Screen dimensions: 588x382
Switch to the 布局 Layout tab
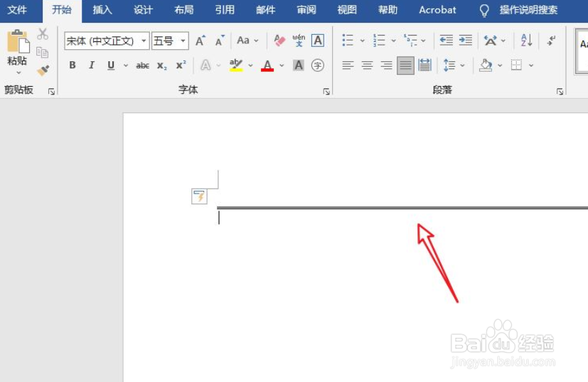pyautogui.click(x=183, y=10)
